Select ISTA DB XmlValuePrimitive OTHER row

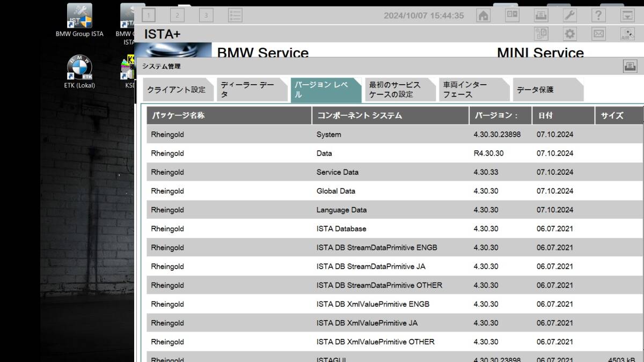click(395, 342)
